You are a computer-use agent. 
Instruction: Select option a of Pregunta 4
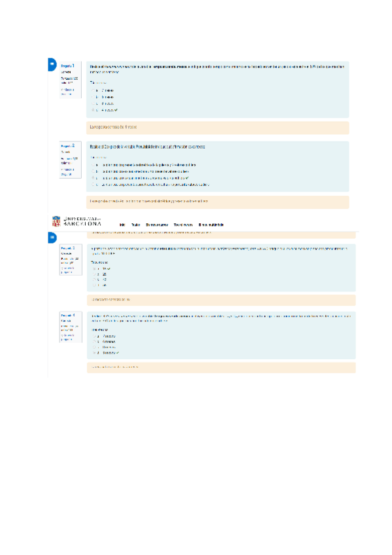point(94,336)
